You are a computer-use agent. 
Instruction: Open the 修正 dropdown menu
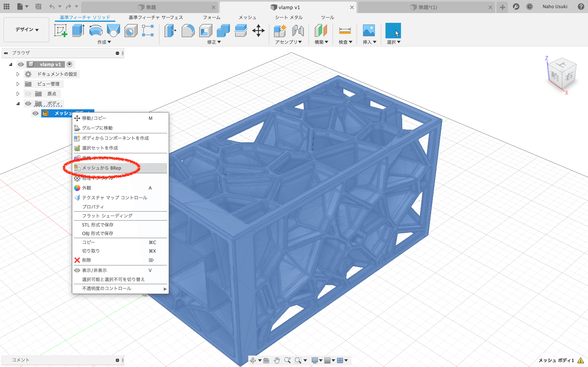pyautogui.click(x=214, y=42)
